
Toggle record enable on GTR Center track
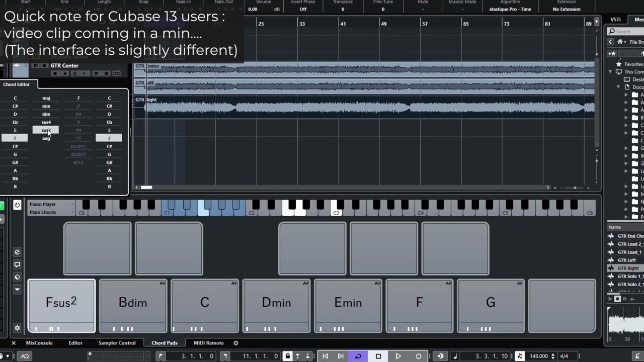click(x=55, y=74)
